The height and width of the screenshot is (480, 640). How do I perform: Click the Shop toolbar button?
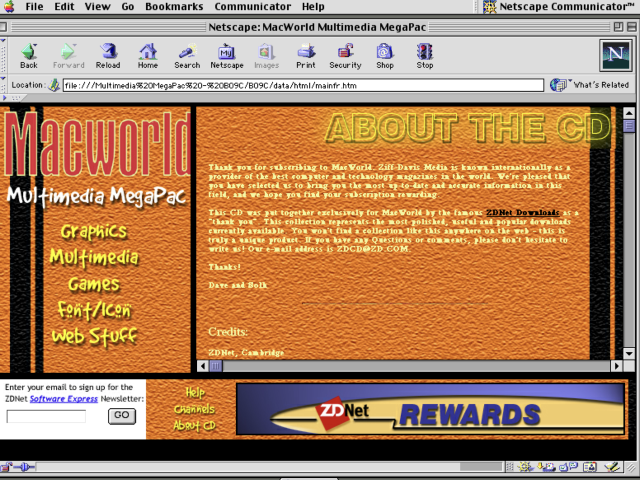[x=385, y=56]
